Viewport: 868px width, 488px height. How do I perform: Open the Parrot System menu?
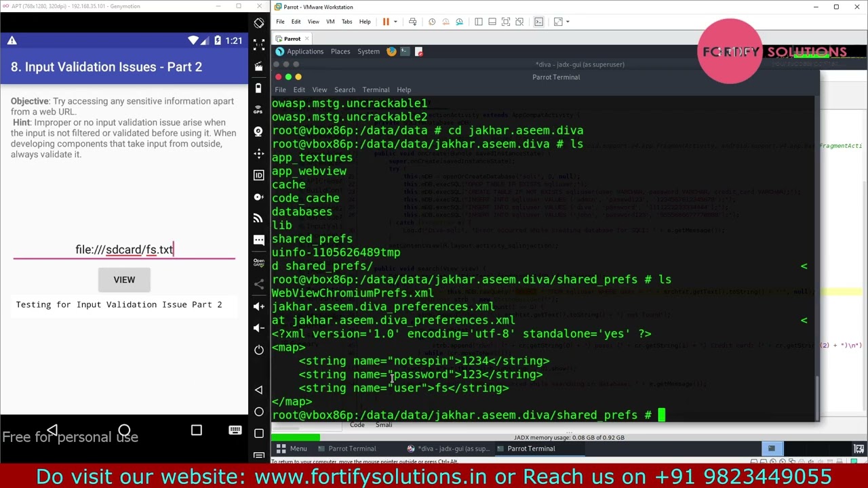(x=368, y=52)
